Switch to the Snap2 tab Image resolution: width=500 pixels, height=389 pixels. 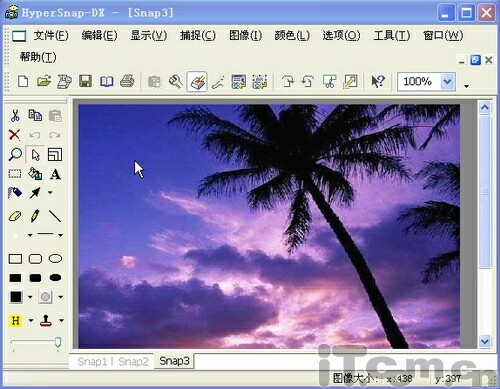pyautogui.click(x=133, y=361)
